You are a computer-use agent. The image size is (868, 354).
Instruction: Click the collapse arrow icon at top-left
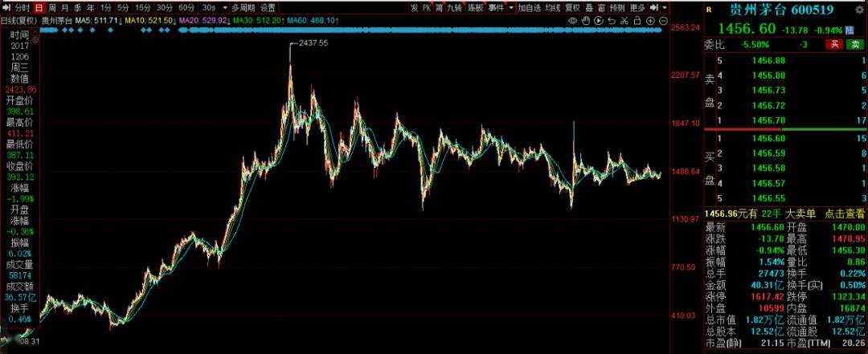pyautogui.click(x=6, y=7)
